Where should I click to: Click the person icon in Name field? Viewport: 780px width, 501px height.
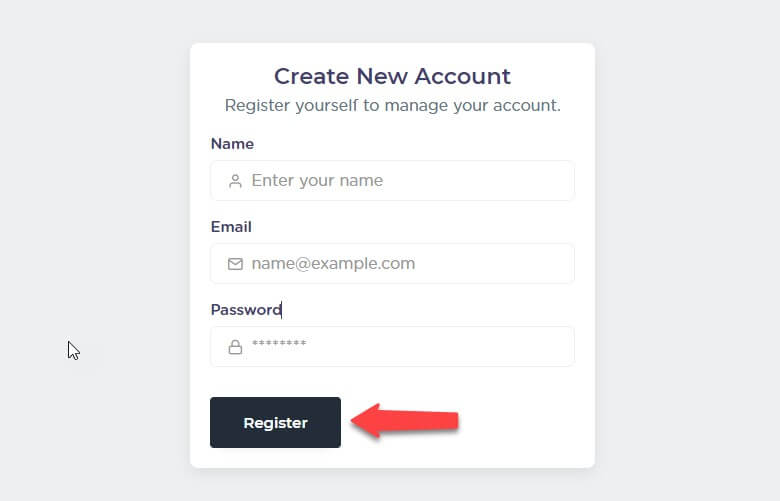click(235, 181)
